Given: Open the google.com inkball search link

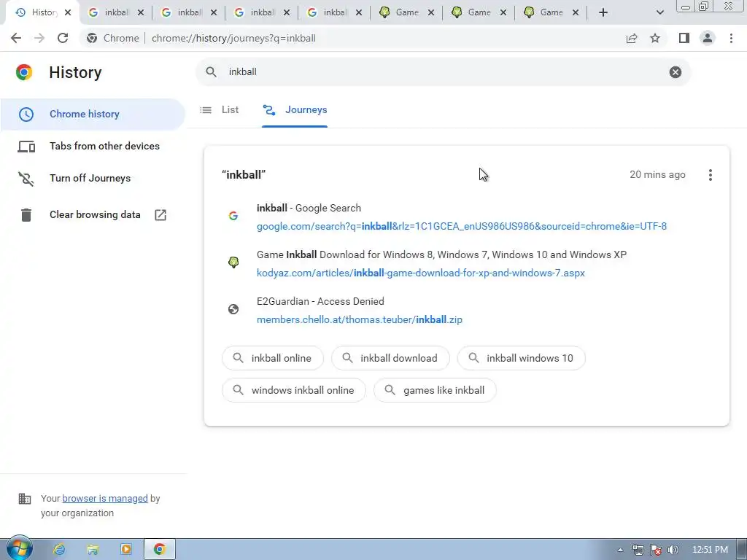Looking at the screenshot, I should click(462, 226).
